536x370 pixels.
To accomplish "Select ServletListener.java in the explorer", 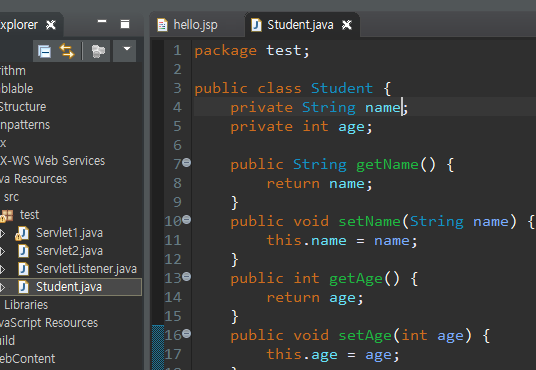I will click(x=86, y=269).
